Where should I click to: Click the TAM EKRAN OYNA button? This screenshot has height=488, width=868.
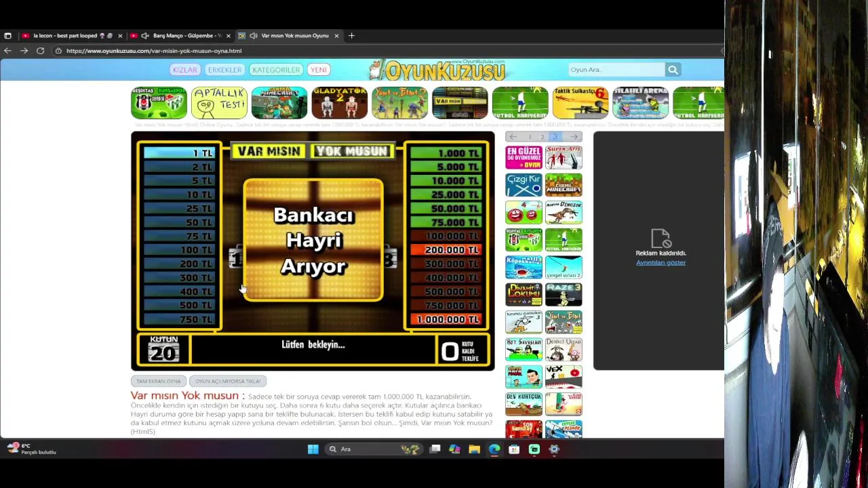pos(159,381)
